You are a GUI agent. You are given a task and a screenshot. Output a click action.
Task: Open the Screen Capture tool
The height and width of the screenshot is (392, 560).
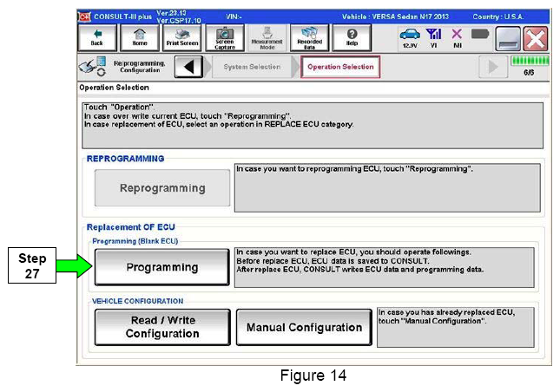pyautogui.click(x=225, y=36)
